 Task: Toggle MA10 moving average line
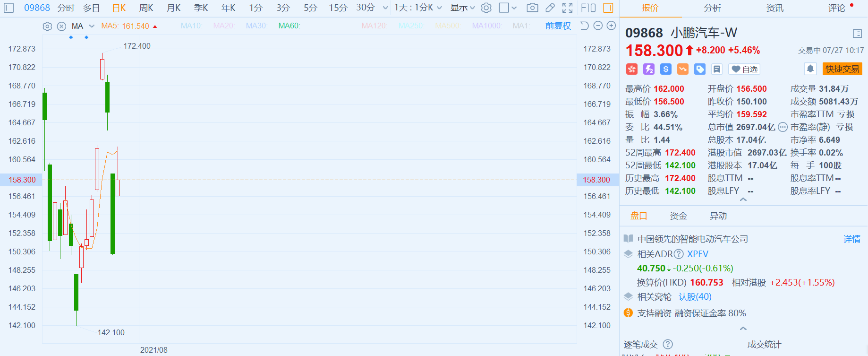(x=191, y=26)
